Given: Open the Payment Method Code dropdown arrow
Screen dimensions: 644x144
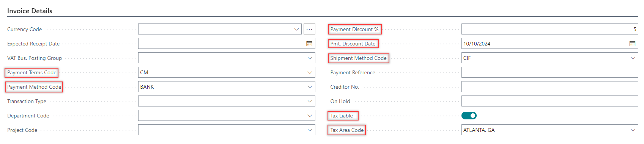Looking at the screenshot, I should pos(310,87).
